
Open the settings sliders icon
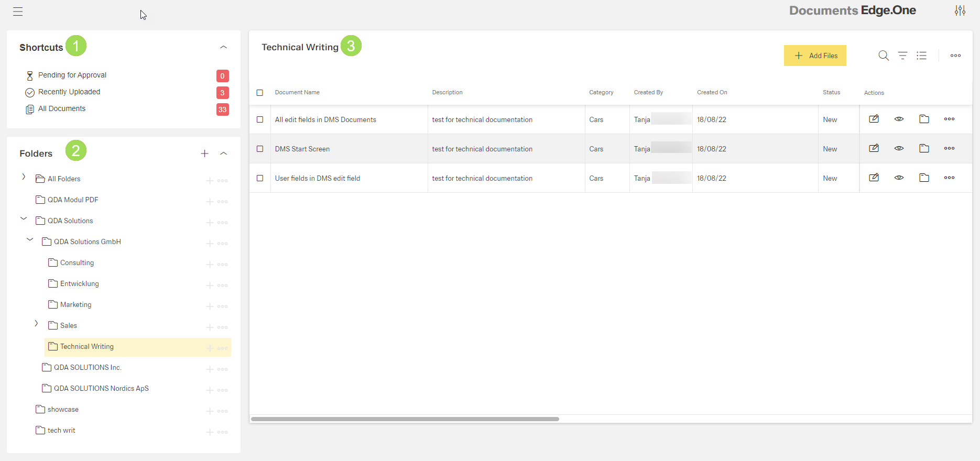pos(960,11)
